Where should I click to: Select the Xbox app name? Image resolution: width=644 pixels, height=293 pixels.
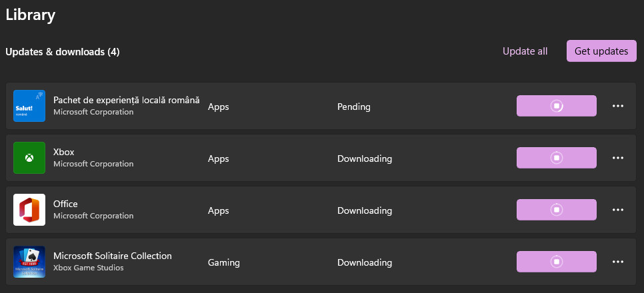click(x=64, y=152)
